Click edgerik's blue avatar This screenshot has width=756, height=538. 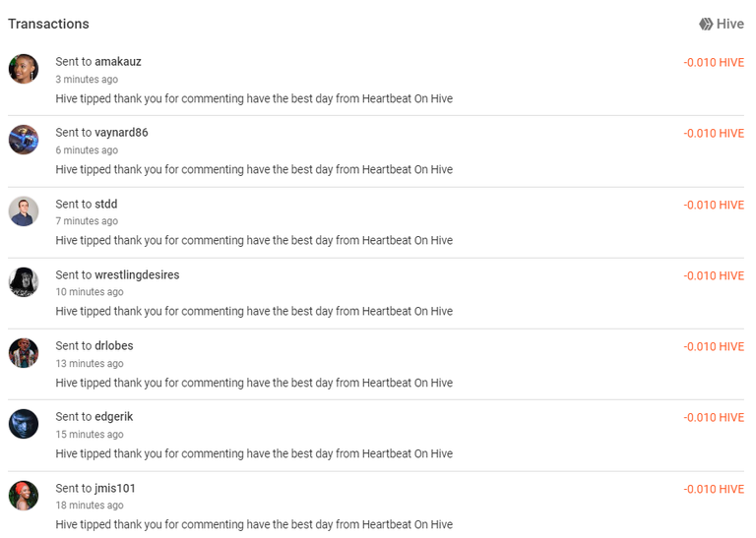[x=24, y=424]
